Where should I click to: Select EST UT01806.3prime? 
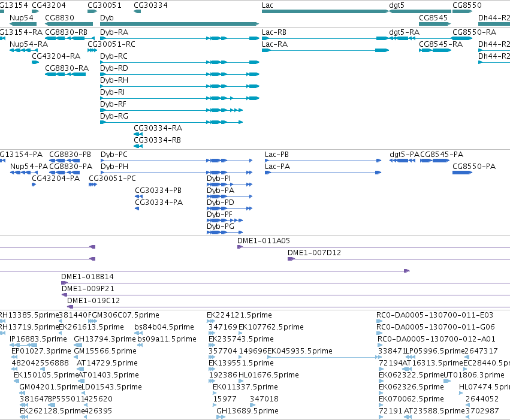tap(474, 376)
